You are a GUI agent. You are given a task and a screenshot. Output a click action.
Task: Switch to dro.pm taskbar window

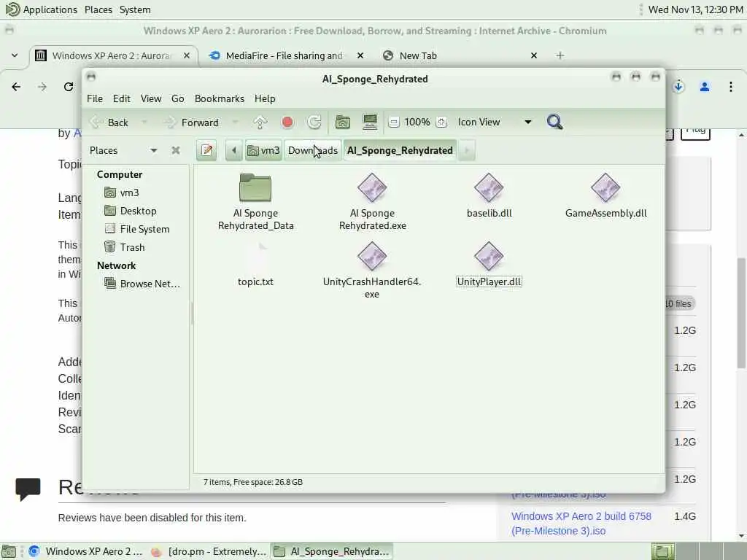click(x=208, y=551)
